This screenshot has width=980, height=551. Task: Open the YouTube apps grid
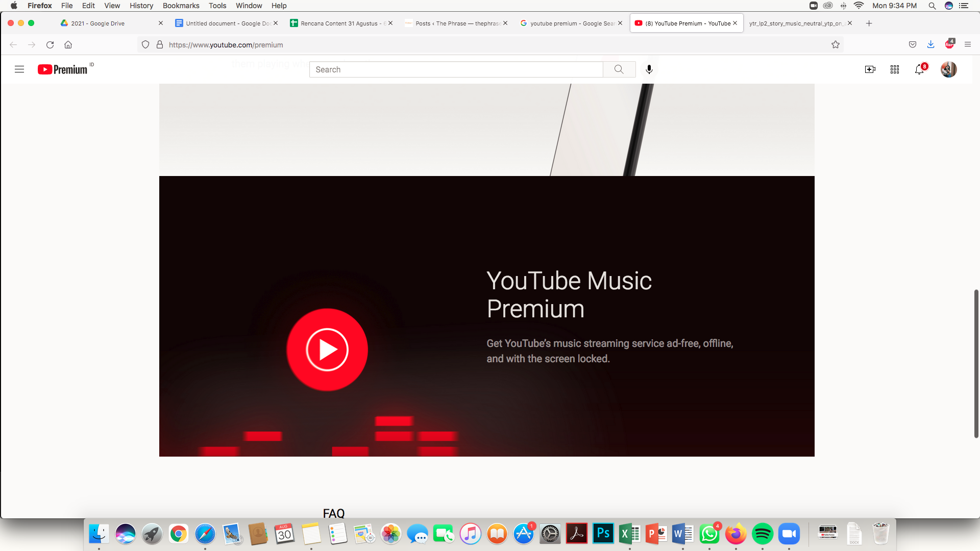(x=895, y=69)
